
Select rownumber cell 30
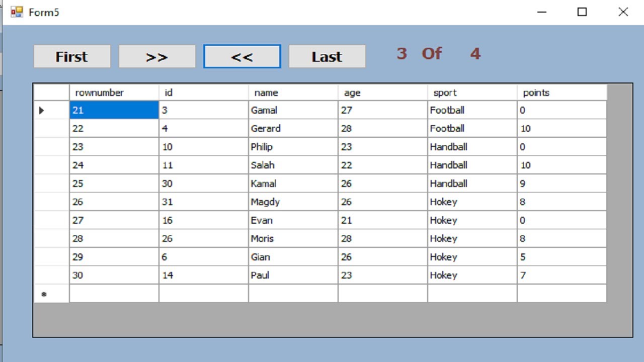[114, 275]
